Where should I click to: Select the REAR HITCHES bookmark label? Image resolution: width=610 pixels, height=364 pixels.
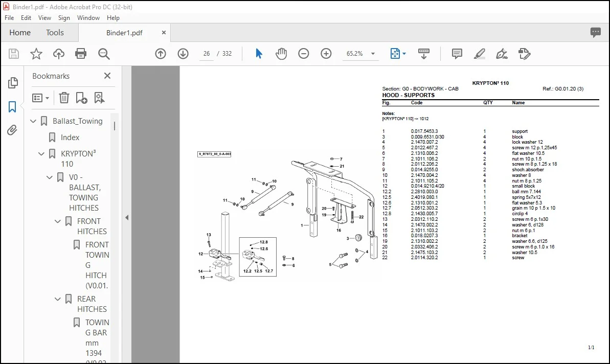(x=92, y=304)
